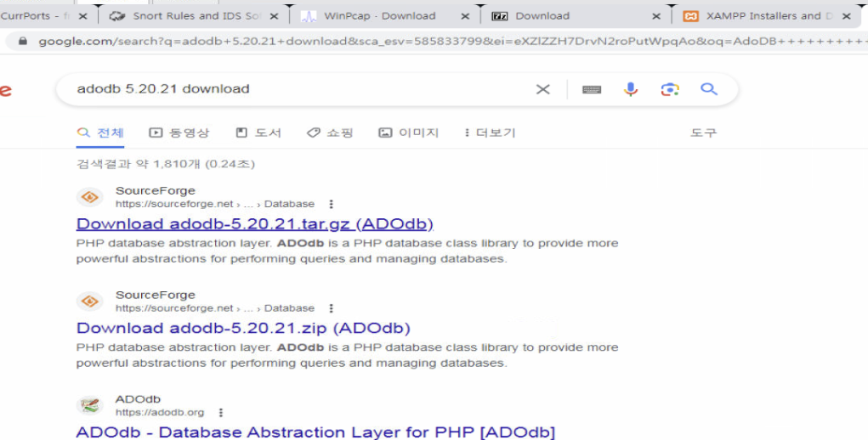868x440 pixels.
Task: Open Download adodb-5.20.21.zip link
Action: pos(243,329)
